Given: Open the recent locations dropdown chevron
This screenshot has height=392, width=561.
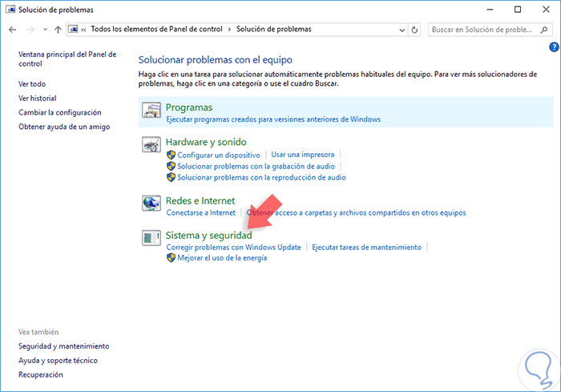Looking at the screenshot, I should tap(45, 30).
